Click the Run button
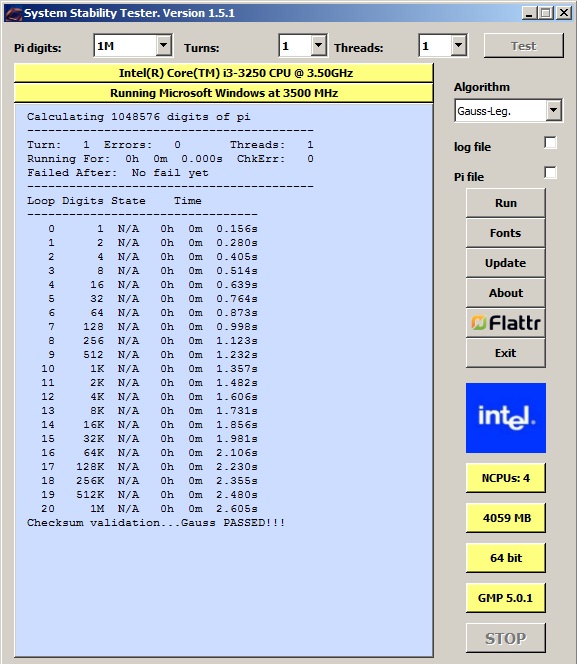 coord(505,203)
